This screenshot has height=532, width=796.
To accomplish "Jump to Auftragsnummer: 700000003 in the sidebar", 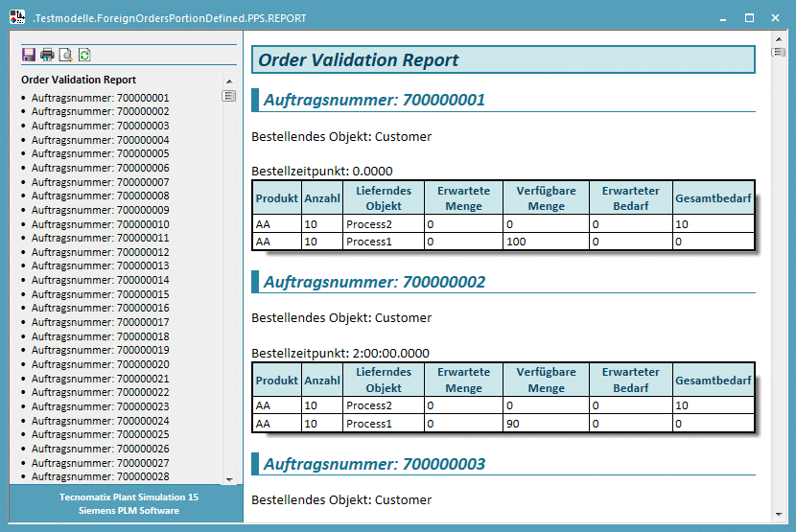I will coord(100,126).
